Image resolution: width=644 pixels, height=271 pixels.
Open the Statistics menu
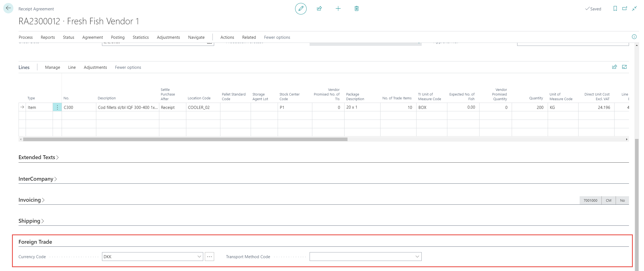tap(140, 37)
